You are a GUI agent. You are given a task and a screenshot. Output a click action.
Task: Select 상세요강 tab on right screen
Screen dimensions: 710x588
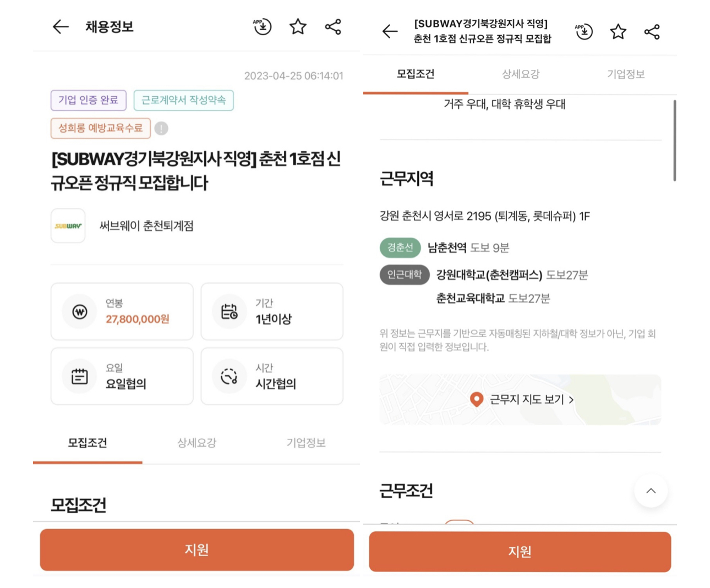(x=521, y=74)
